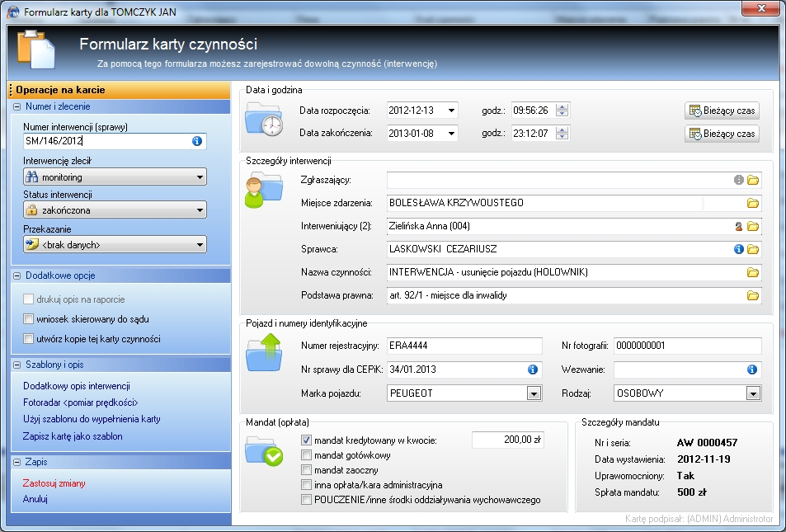Open folder icon for Nazwa czynności
786x532 pixels.
coord(752,272)
